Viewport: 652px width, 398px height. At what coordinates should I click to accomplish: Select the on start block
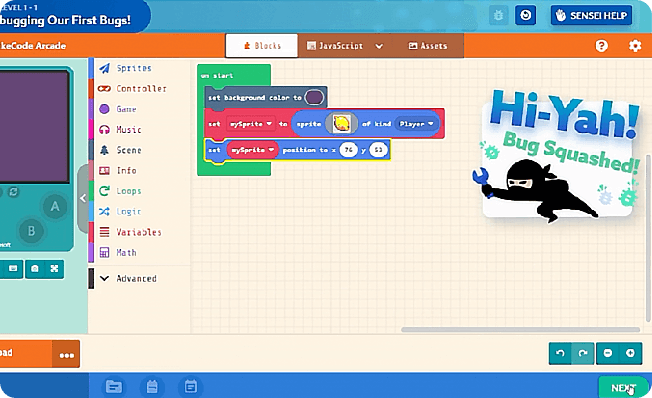point(217,76)
